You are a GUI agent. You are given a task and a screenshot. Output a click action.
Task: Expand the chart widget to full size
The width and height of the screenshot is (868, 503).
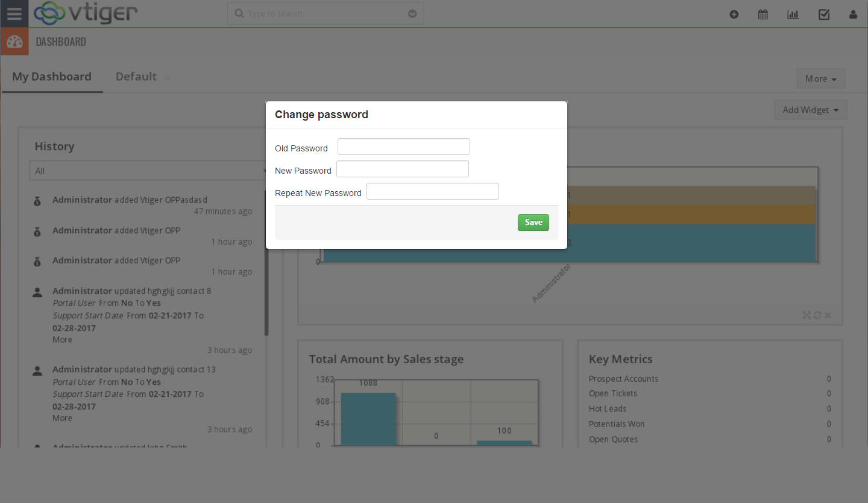point(807,315)
